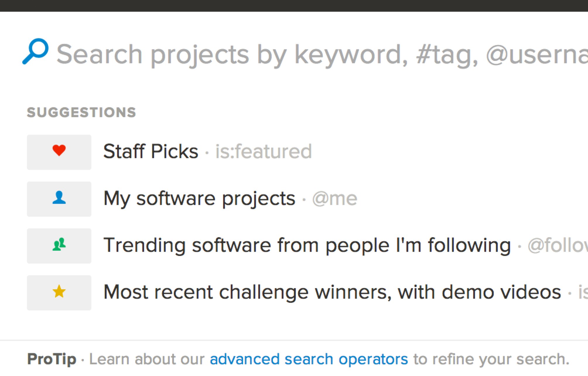Focus the search projects input field
The height and width of the screenshot is (376, 588).
click(322, 54)
